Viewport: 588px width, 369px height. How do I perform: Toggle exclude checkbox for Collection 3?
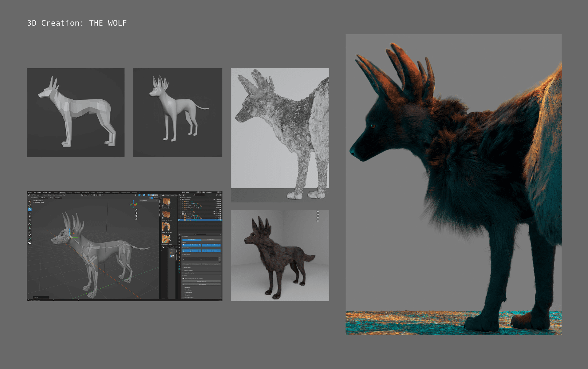click(214, 212)
